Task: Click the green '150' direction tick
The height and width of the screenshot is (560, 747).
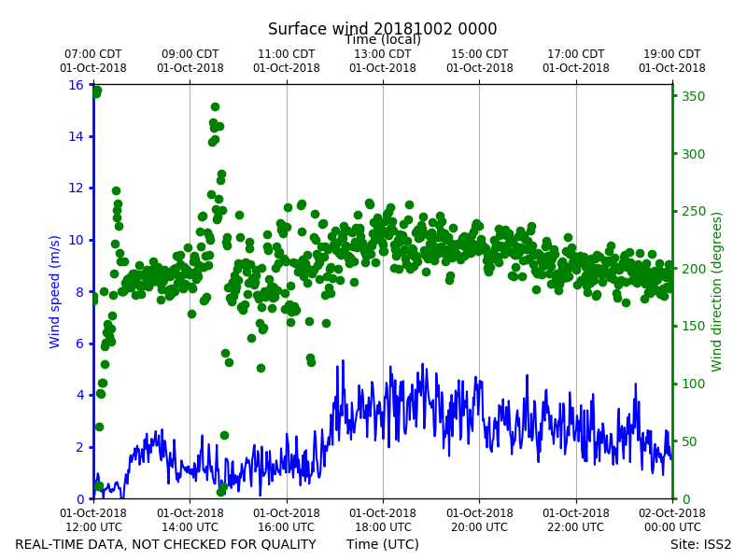Action: [693, 326]
